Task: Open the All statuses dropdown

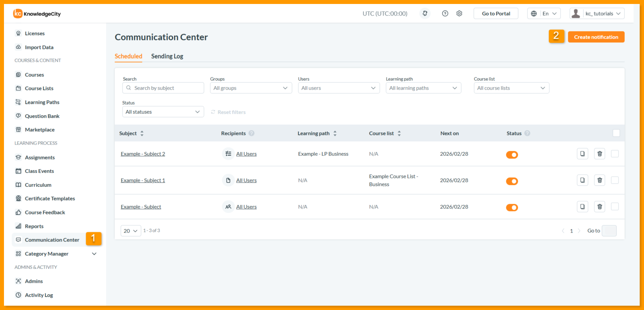Action: pyautogui.click(x=163, y=112)
